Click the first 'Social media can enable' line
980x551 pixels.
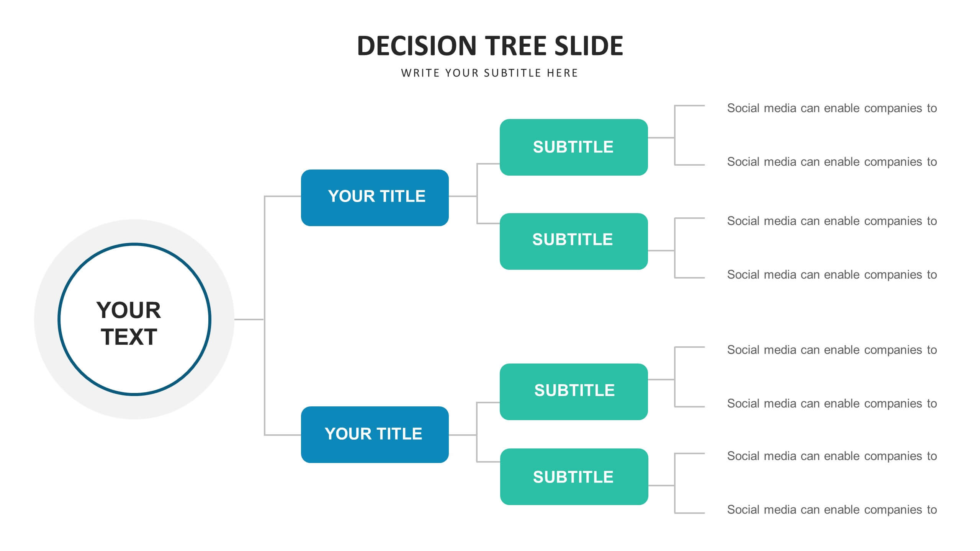coord(832,108)
